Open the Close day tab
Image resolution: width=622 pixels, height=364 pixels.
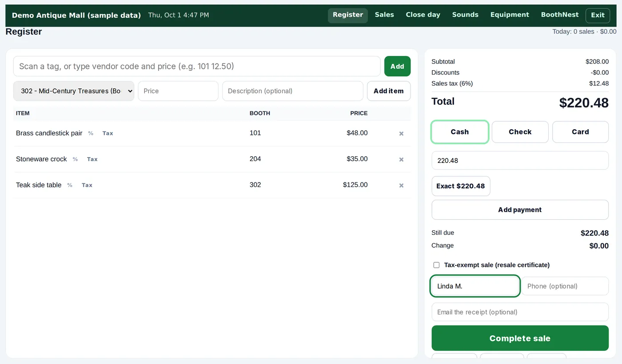(423, 15)
